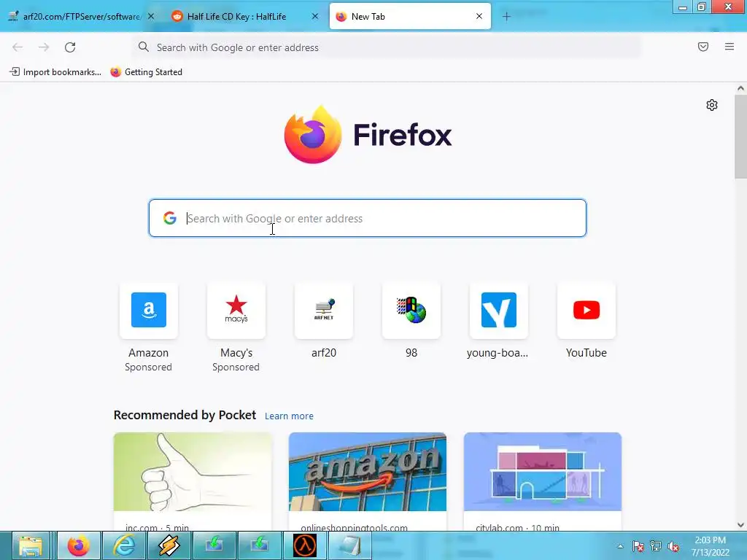This screenshot has width=747, height=560.
Task: Click Import bookmarks in the bookmarks toolbar
Action: (55, 72)
